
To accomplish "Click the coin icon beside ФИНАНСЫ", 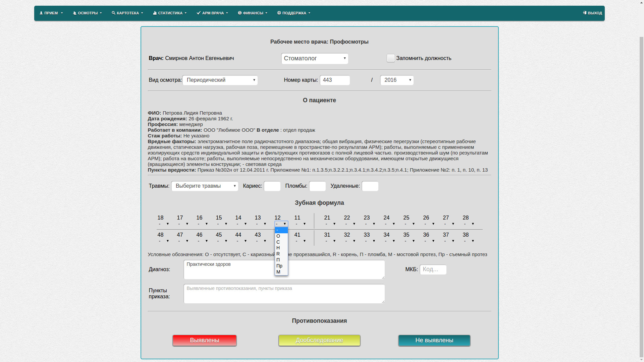I will tap(240, 13).
